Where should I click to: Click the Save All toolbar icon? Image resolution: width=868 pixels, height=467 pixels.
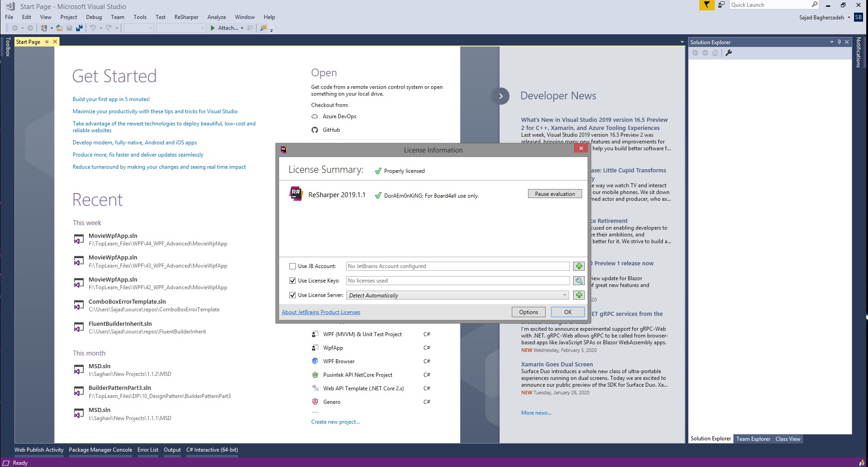click(79, 28)
